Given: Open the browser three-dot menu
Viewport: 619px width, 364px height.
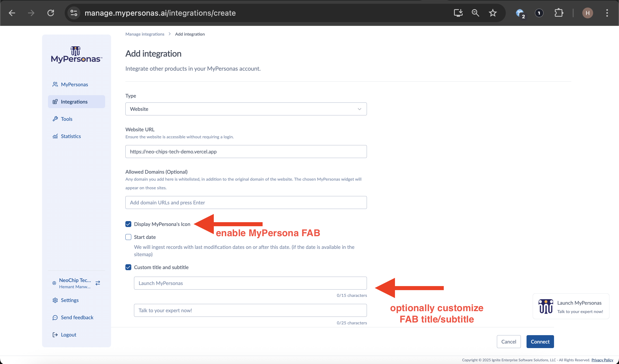Looking at the screenshot, I should pos(607,13).
